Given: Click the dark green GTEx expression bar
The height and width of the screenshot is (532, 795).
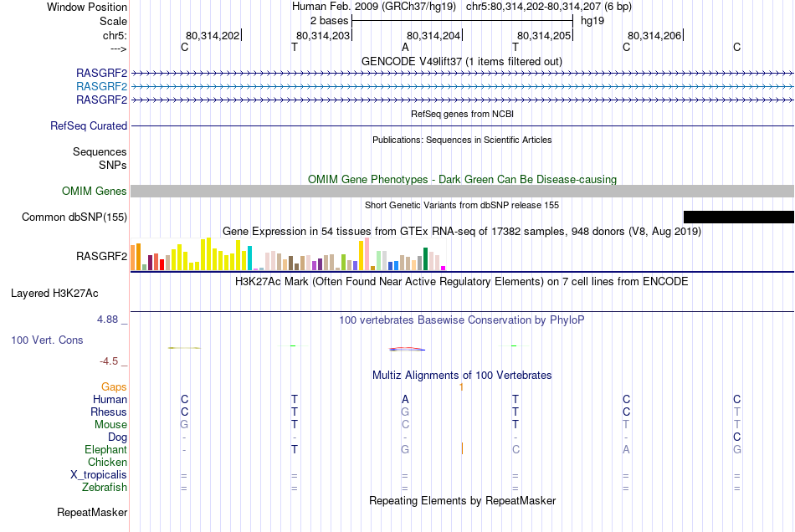Looking at the screenshot, I should click(x=425, y=259).
